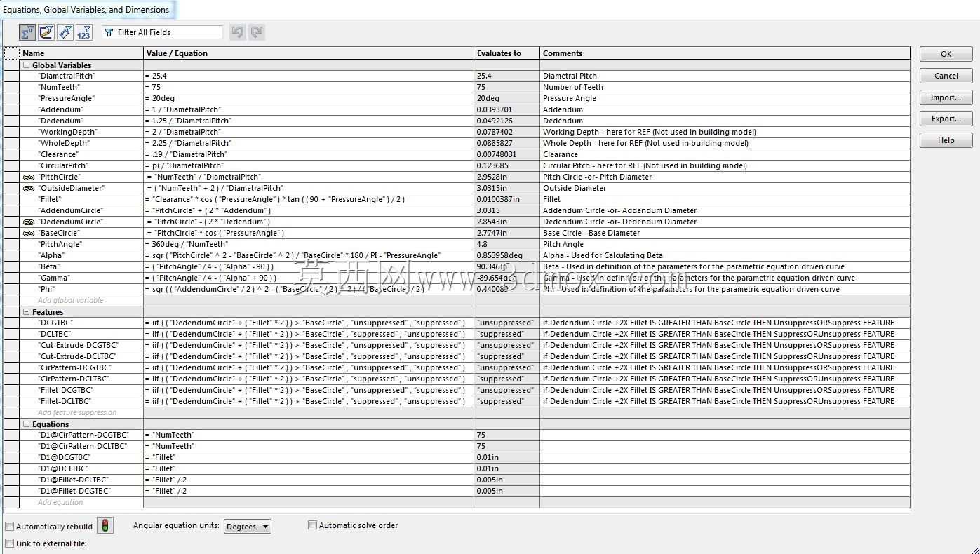This screenshot has height=554, width=980.
Task: Click the "Clearance" variable name
Action: click(58, 154)
